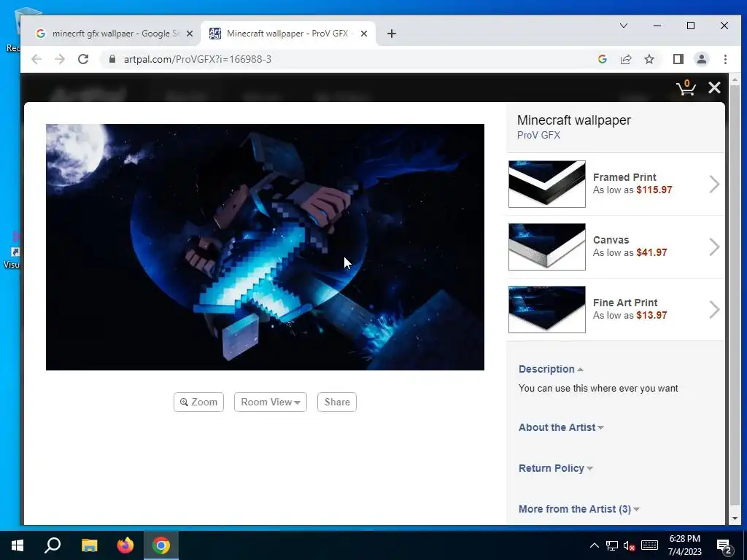Viewport: 747px width, 560px height.
Task: Share this page via address bar icon
Action: click(625, 59)
